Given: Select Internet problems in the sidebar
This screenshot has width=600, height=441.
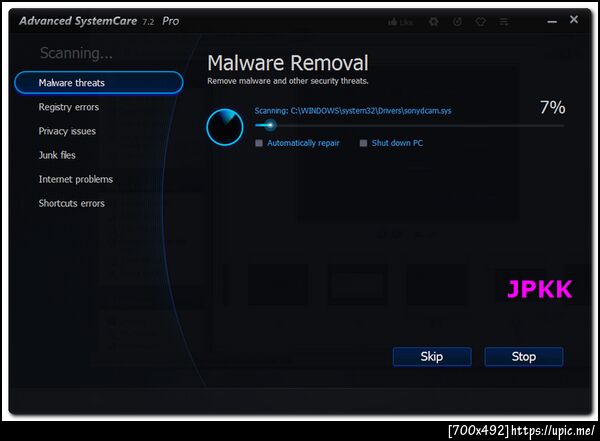Looking at the screenshot, I should (76, 179).
